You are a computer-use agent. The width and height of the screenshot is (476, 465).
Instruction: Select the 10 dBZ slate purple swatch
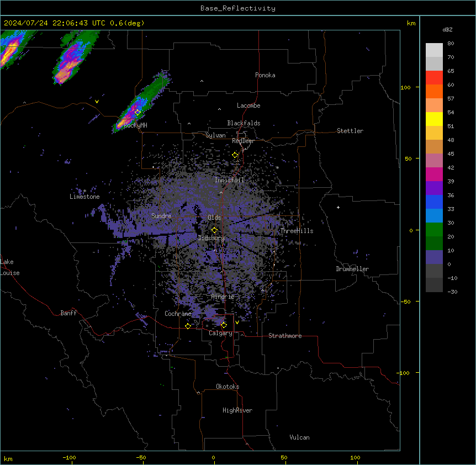(434, 257)
